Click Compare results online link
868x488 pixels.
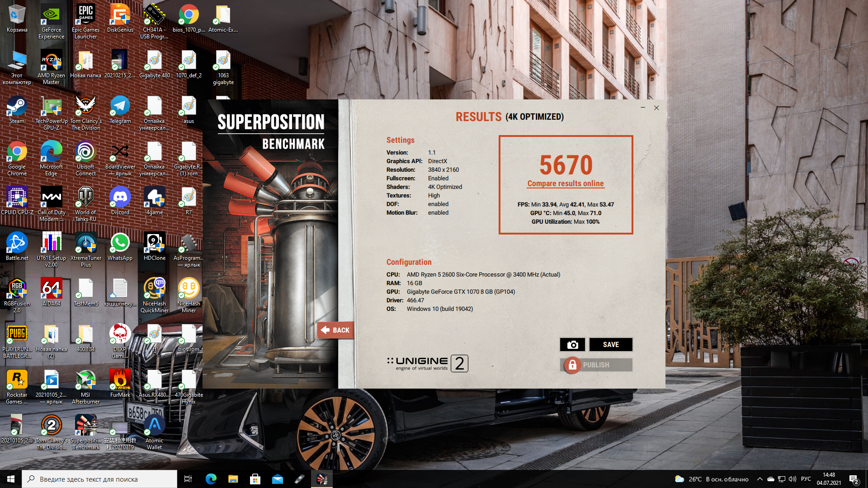click(565, 183)
